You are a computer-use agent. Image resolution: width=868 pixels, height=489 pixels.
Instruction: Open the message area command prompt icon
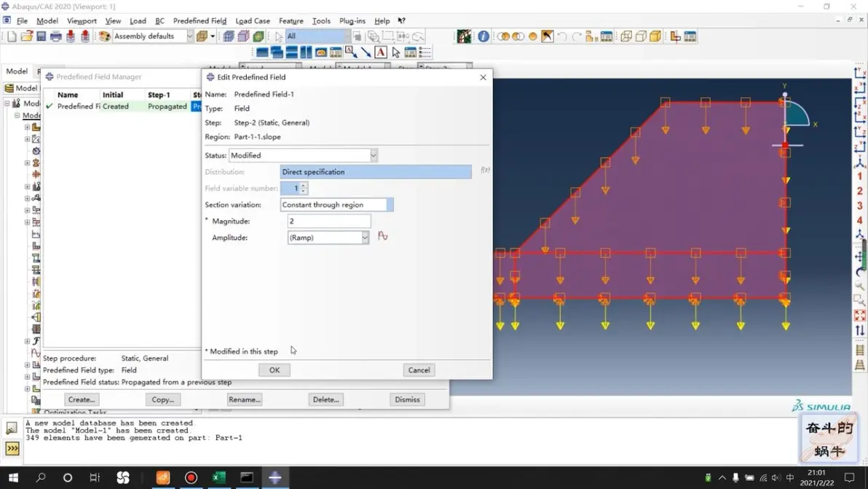click(x=12, y=448)
